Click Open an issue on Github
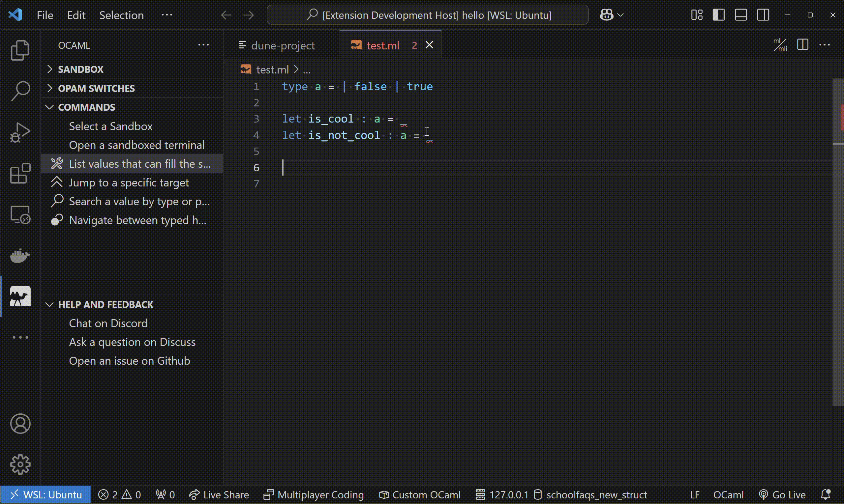 tap(130, 361)
